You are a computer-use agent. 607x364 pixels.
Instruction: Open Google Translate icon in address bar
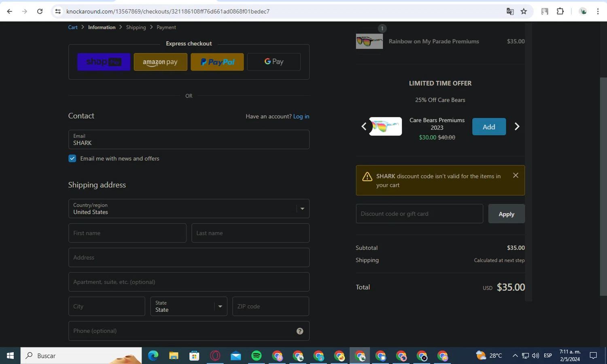click(x=510, y=11)
